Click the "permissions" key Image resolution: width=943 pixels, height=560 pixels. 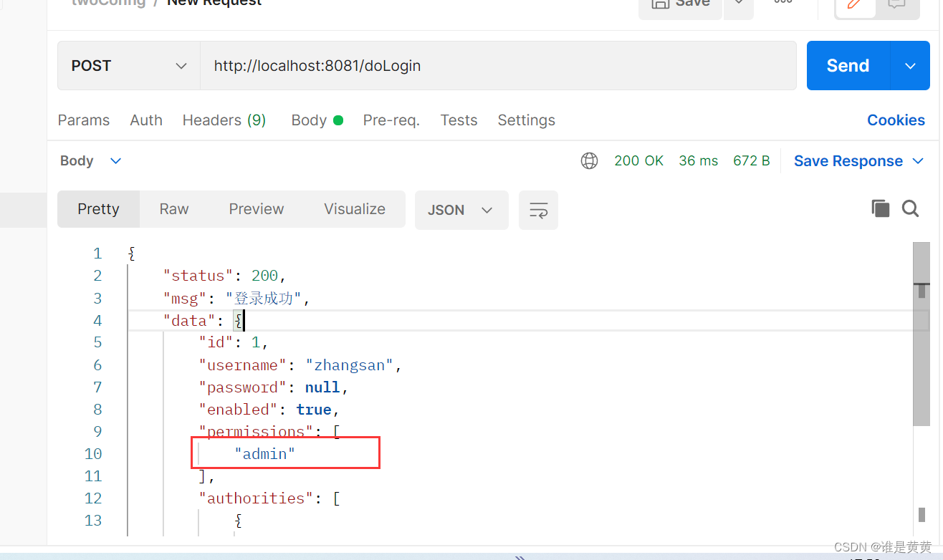click(256, 431)
